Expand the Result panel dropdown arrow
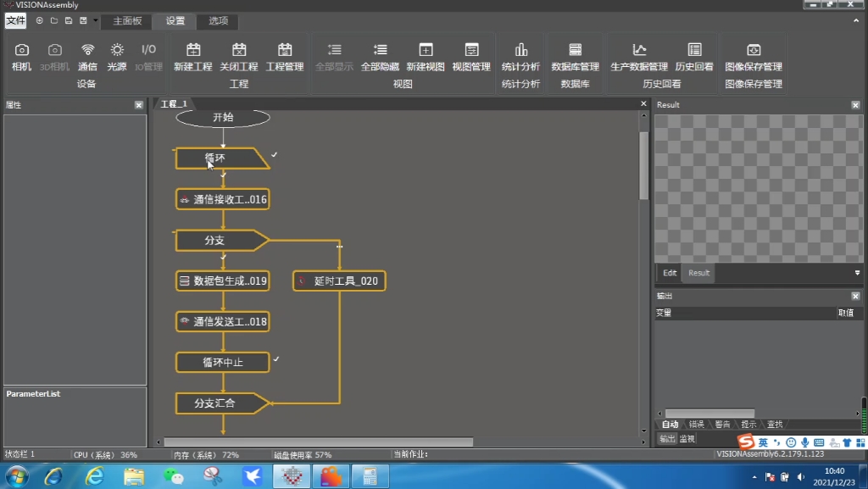 point(857,273)
